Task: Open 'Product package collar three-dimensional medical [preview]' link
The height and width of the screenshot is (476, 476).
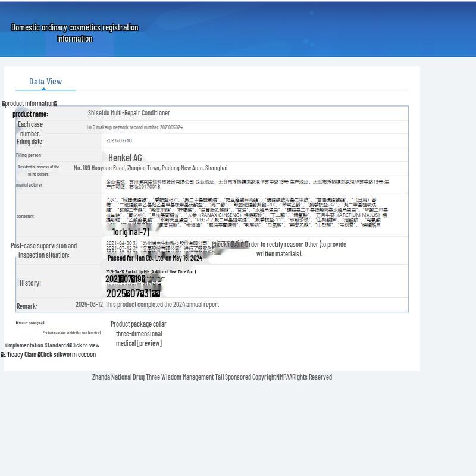Action: click(x=139, y=334)
